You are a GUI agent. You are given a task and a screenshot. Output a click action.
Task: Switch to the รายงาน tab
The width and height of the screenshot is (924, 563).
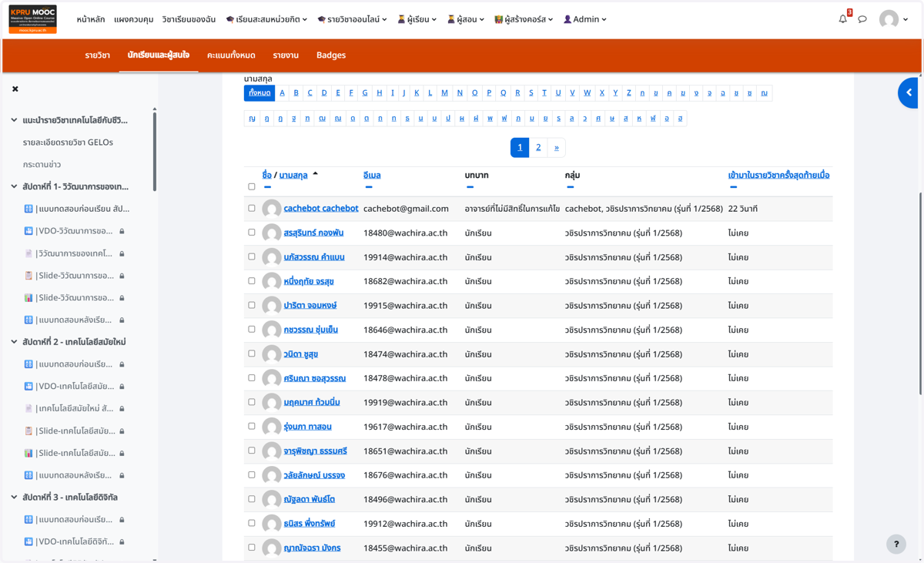click(286, 55)
